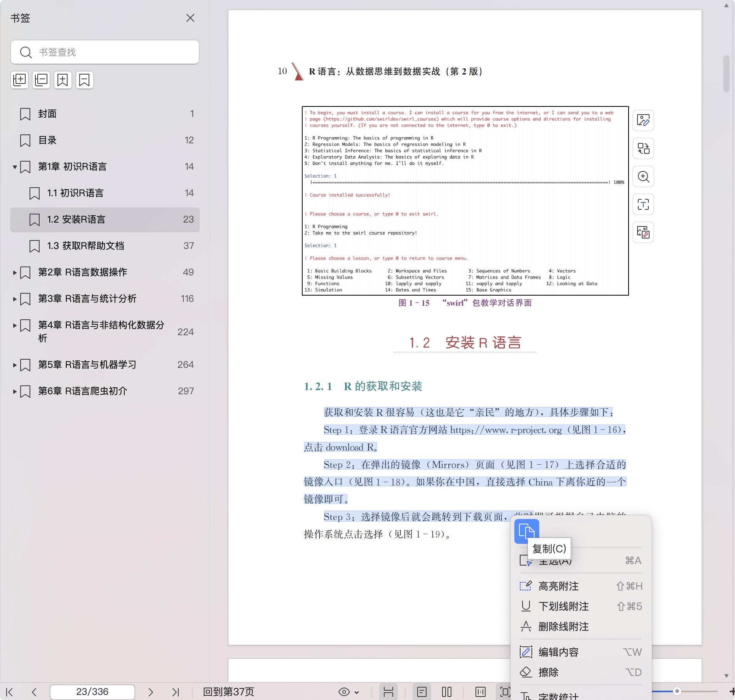Click the collapse all bookmarks icon
Image resolution: width=735 pixels, height=700 pixels.
[41, 80]
